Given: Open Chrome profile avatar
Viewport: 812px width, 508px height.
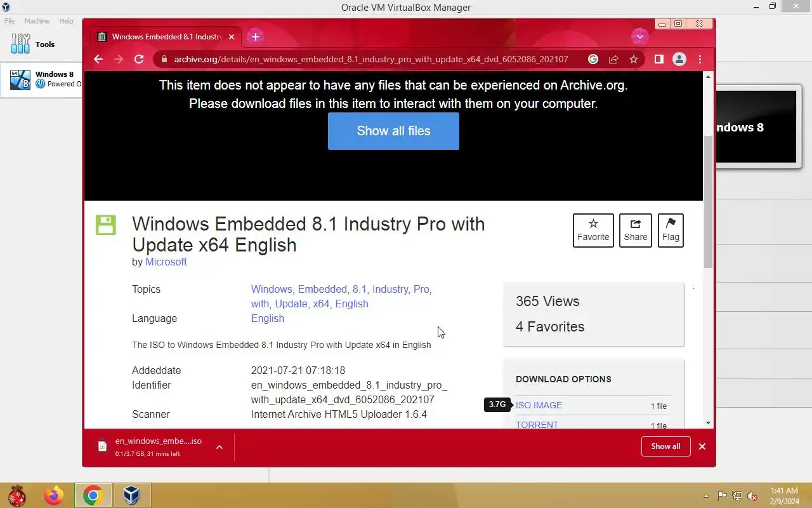Looking at the screenshot, I should [679, 59].
